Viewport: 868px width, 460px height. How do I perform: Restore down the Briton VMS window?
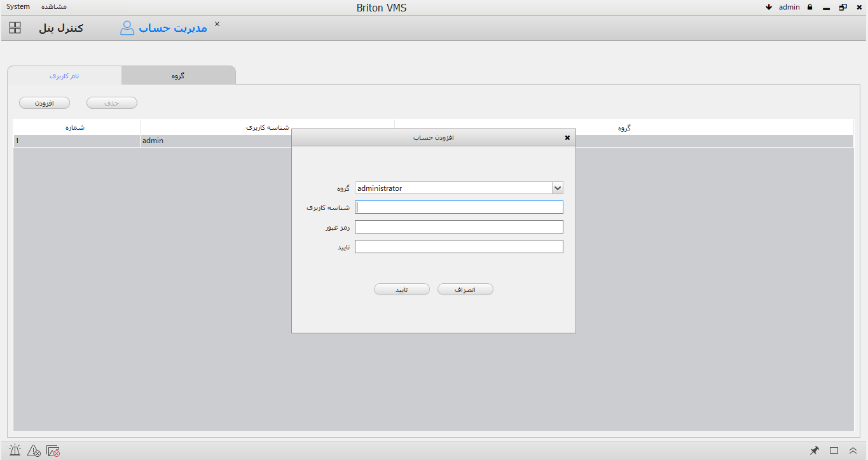click(843, 7)
